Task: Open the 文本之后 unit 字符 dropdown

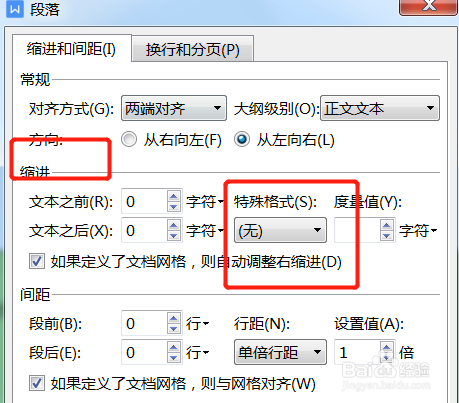Action: pos(205,230)
